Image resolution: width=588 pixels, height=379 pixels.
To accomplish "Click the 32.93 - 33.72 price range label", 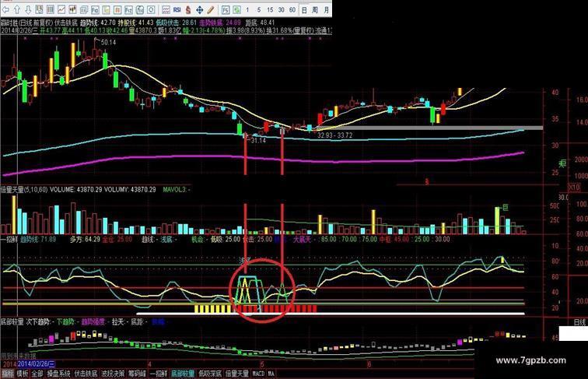I will click(x=334, y=135).
